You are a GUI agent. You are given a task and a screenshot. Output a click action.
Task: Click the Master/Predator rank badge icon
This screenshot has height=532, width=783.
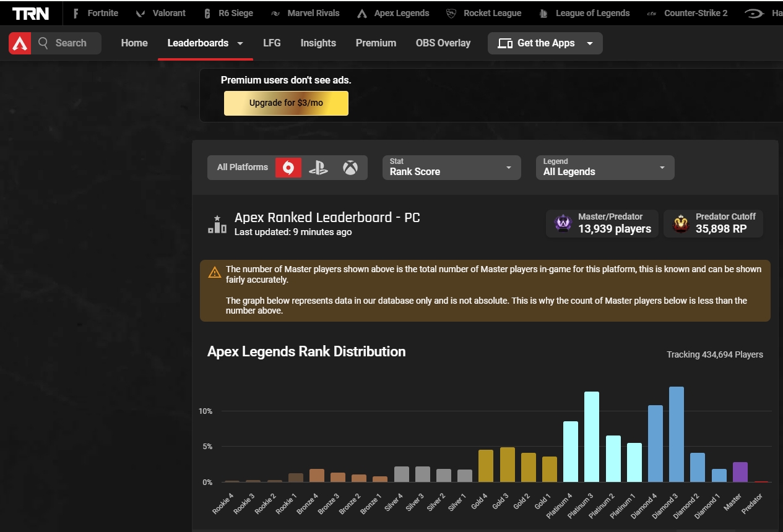pyautogui.click(x=563, y=223)
